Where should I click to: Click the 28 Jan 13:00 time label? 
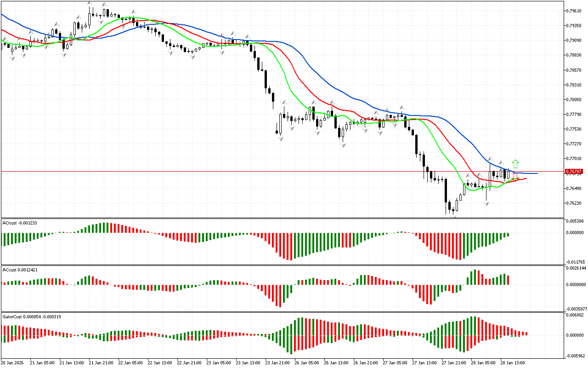coord(513,362)
